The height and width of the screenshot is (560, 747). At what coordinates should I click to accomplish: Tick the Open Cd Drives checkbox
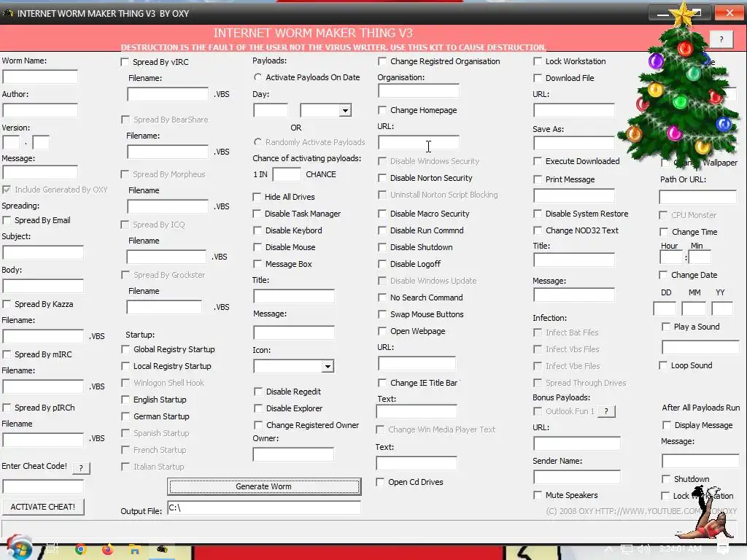click(380, 482)
